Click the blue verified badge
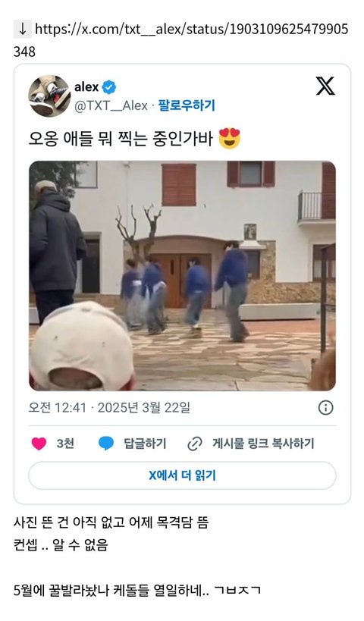364x621 pixels. (109, 86)
